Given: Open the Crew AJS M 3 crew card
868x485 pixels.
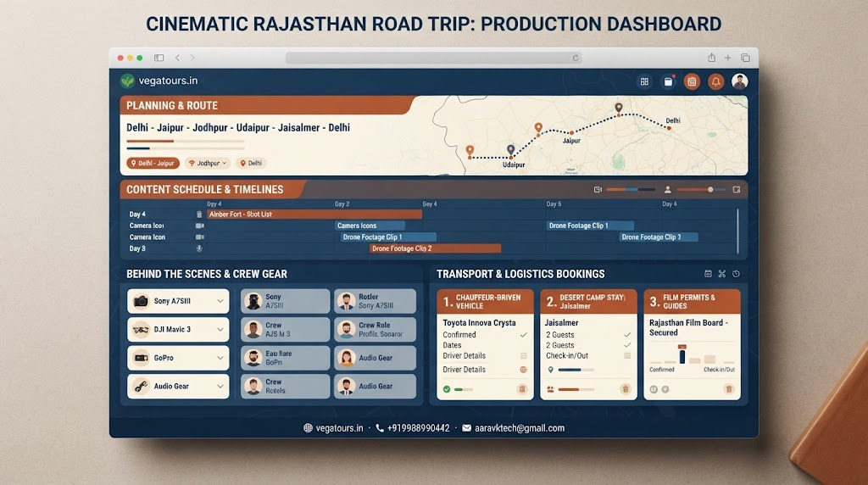Looking at the screenshot, I should click(285, 330).
